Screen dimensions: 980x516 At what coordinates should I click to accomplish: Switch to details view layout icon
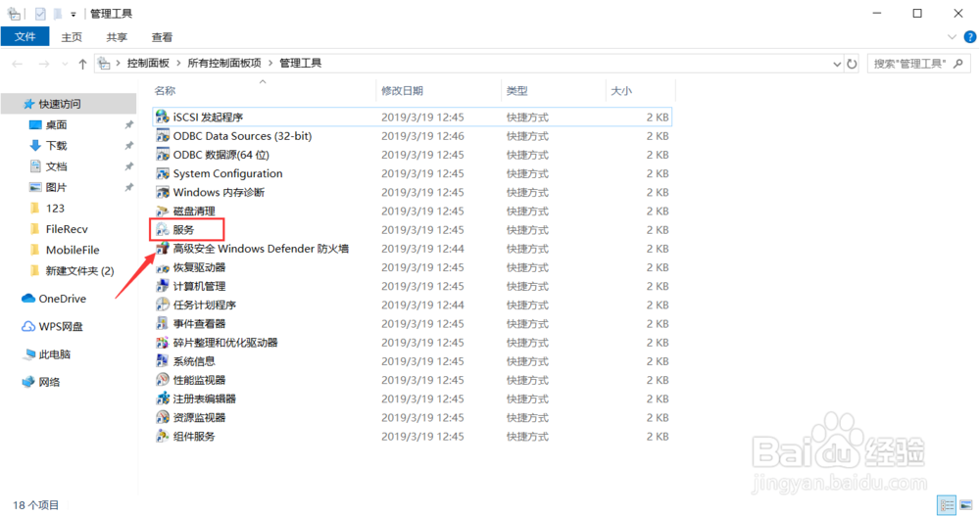947,505
